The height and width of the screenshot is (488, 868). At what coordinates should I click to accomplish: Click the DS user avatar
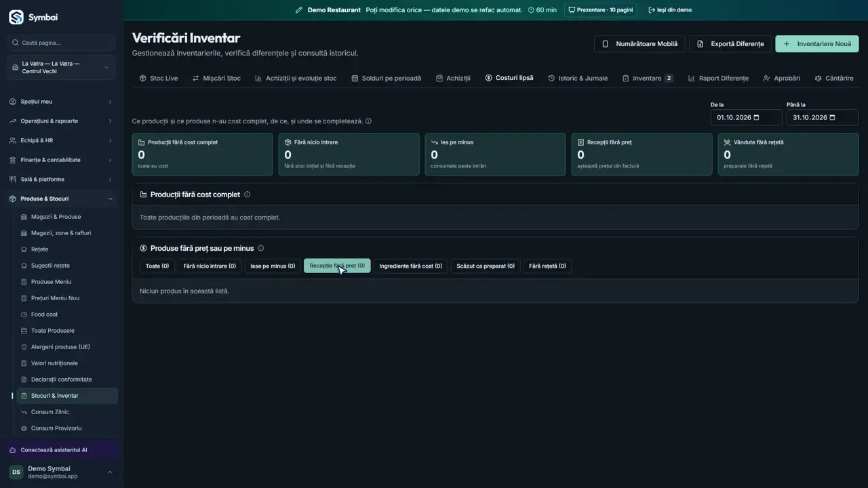click(x=16, y=472)
